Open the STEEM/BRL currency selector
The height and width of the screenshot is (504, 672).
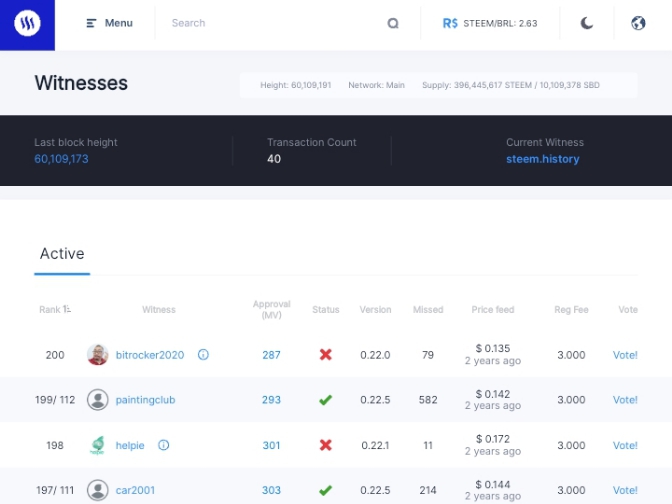click(490, 23)
